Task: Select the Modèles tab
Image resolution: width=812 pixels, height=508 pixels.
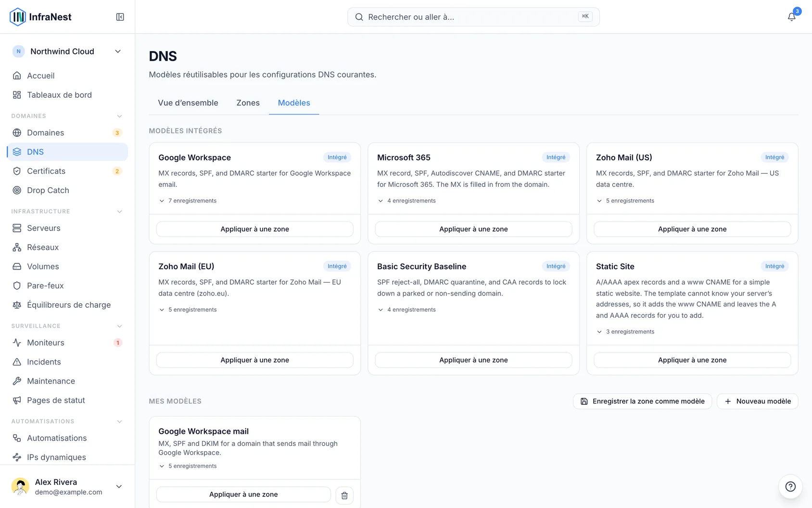Action: pyautogui.click(x=294, y=103)
